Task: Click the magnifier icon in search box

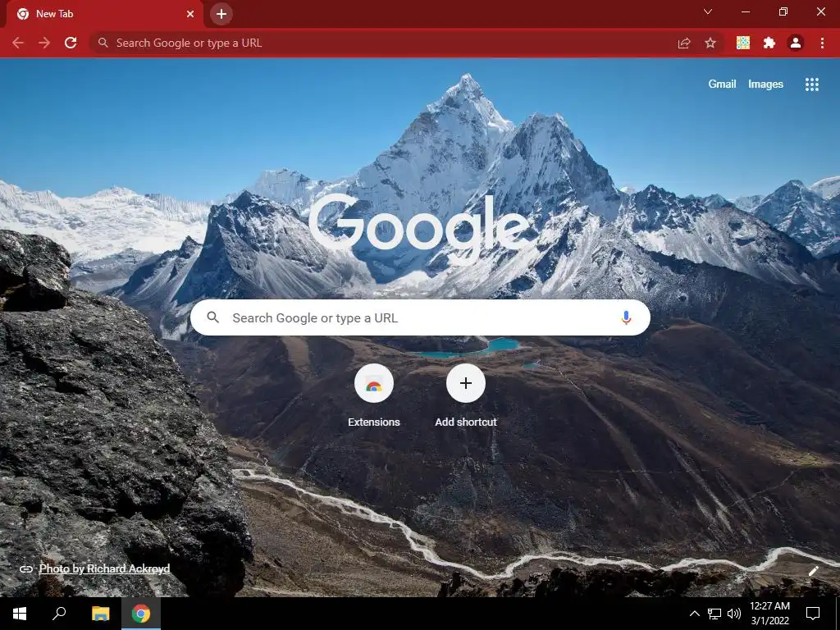Action: (213, 317)
